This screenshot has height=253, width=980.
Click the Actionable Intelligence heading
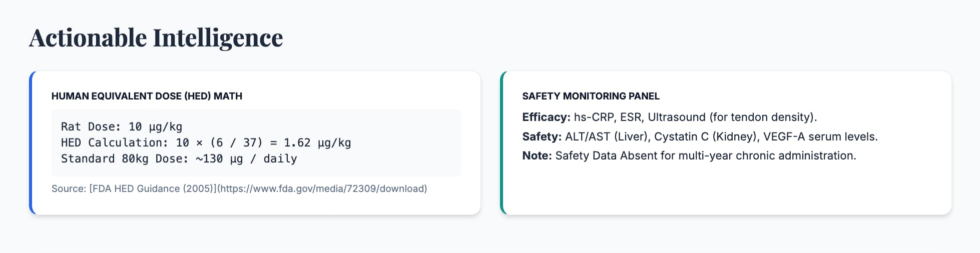tap(156, 38)
